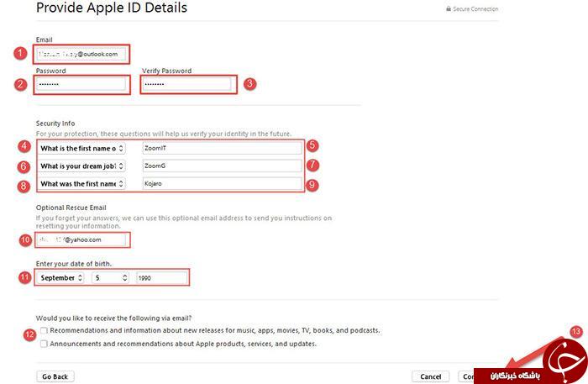The width and height of the screenshot is (588, 384).
Task: Click the answer field containing ZoomG
Action: (223, 166)
